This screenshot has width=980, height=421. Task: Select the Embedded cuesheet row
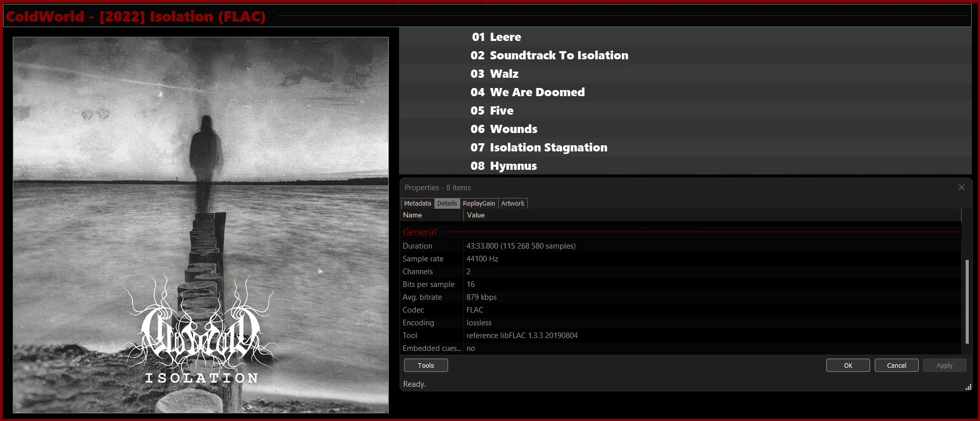pos(681,348)
